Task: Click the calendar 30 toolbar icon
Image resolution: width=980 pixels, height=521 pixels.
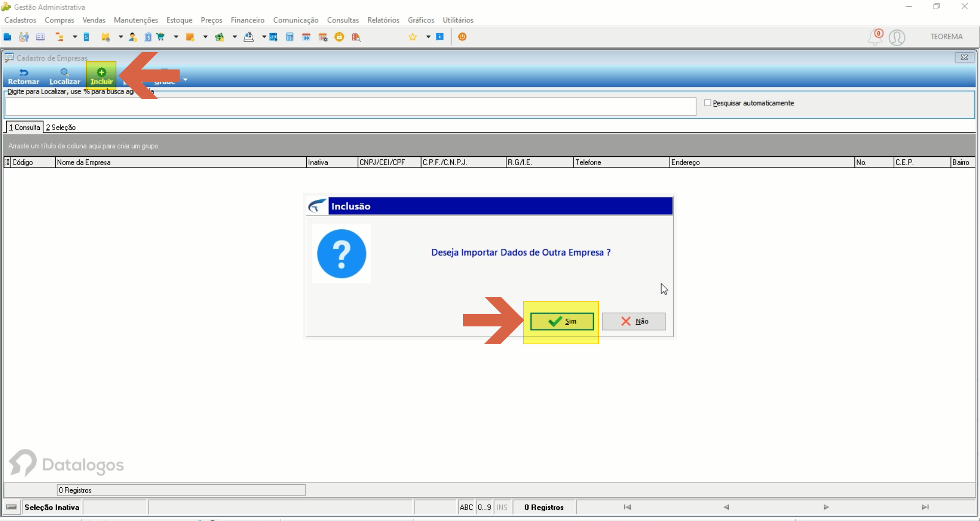Action: (306, 37)
